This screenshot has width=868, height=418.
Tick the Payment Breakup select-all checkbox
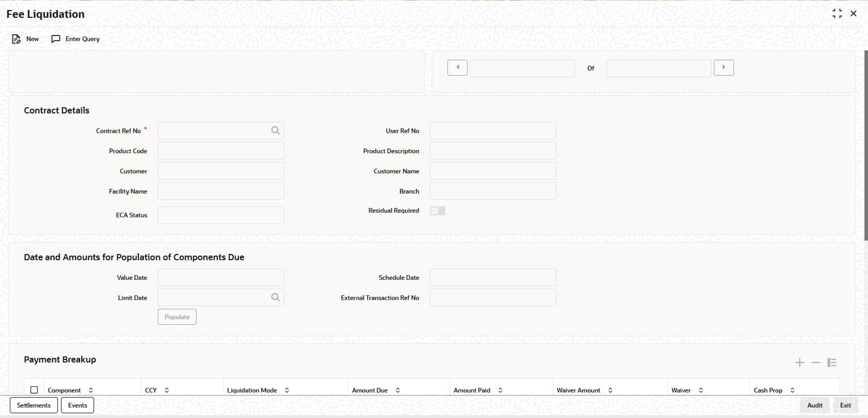[x=34, y=390]
